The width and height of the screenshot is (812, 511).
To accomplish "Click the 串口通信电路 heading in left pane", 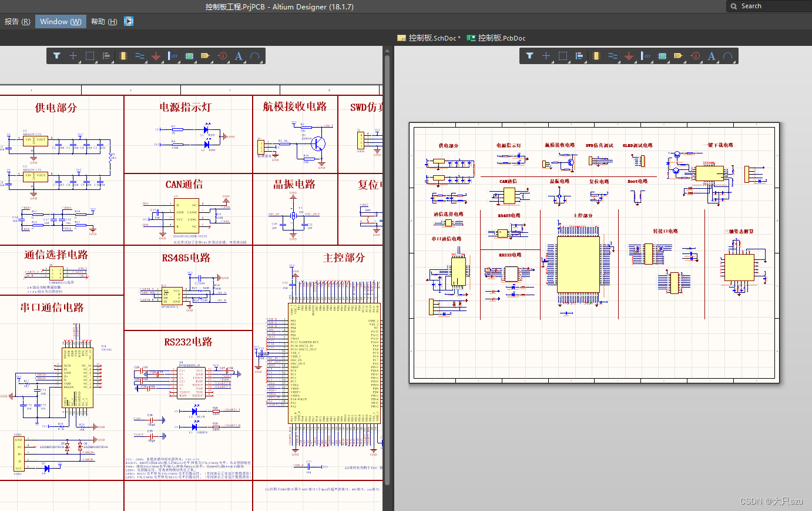I will click(x=52, y=308).
